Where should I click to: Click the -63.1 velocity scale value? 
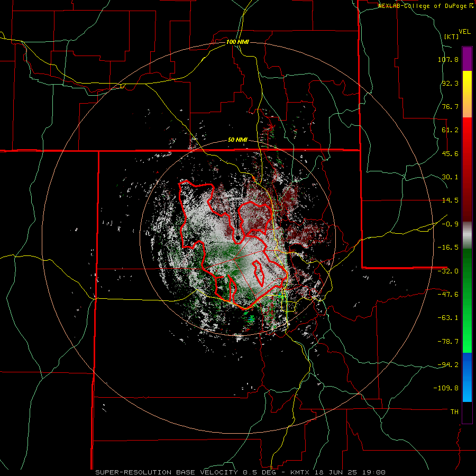coord(448,318)
